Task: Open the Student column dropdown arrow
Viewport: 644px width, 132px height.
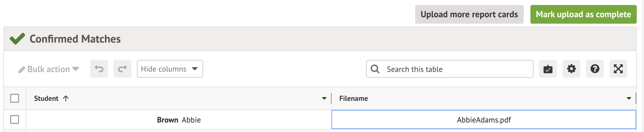Action: pos(324,98)
